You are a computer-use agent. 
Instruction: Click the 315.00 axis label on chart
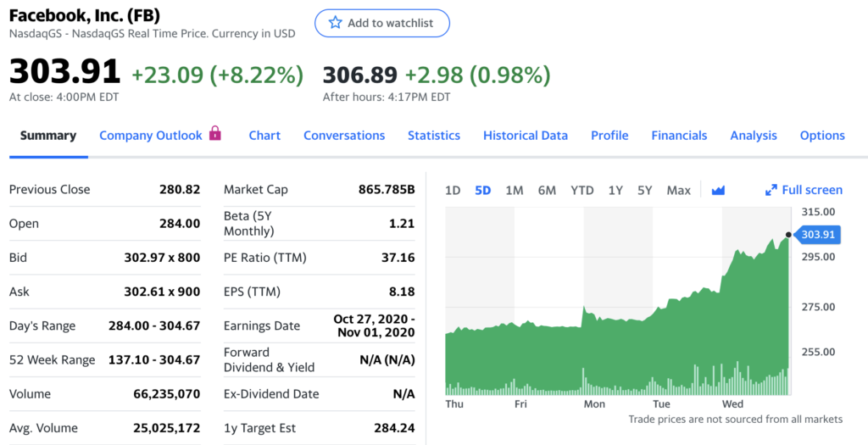(x=818, y=212)
